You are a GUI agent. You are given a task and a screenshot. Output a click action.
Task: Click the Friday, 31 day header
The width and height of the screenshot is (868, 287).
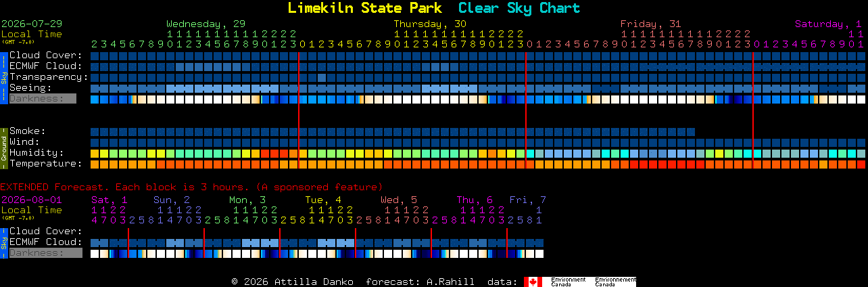(x=650, y=24)
